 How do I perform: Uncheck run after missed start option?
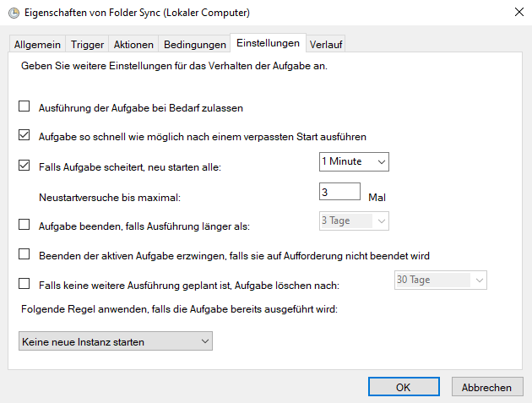tap(24, 135)
